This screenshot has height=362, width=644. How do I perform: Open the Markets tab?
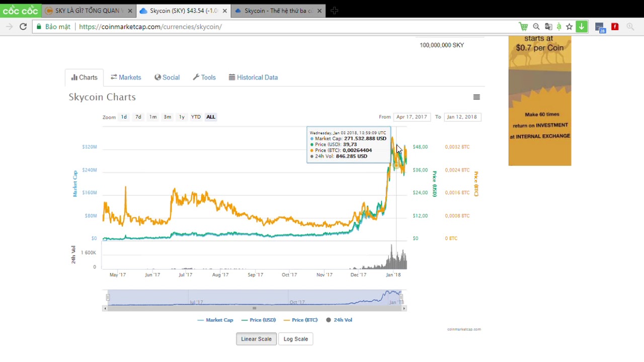pos(126,77)
